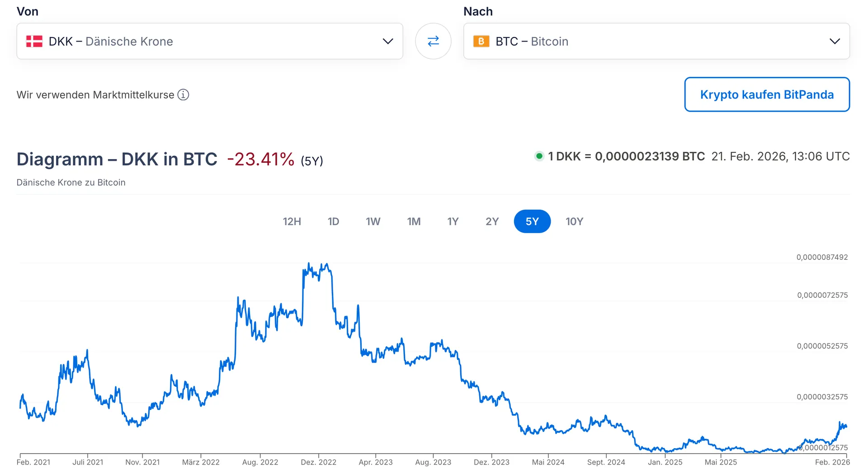
Task: Select the 1W chart range
Action: pos(373,221)
